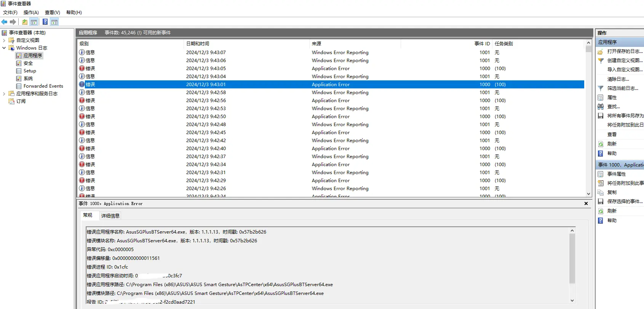Click the funnel icon for 筛选当前日志
This screenshot has height=309, width=644.
[601, 88]
